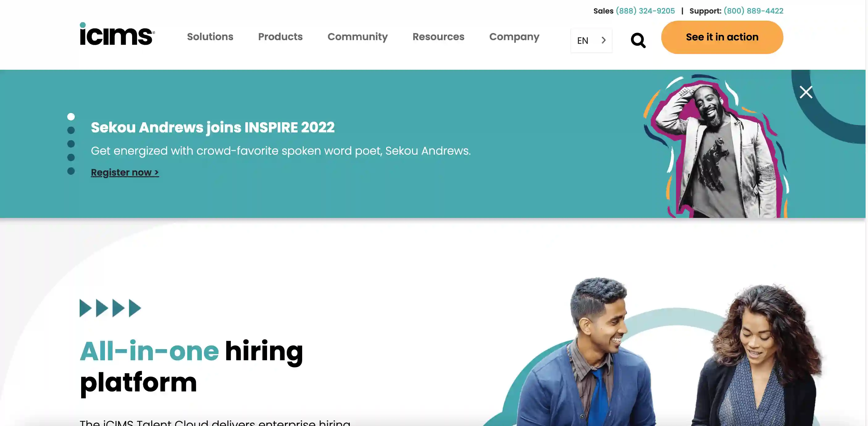Select the fifth banner slide dot
Image resolution: width=868 pixels, height=426 pixels.
(x=71, y=171)
